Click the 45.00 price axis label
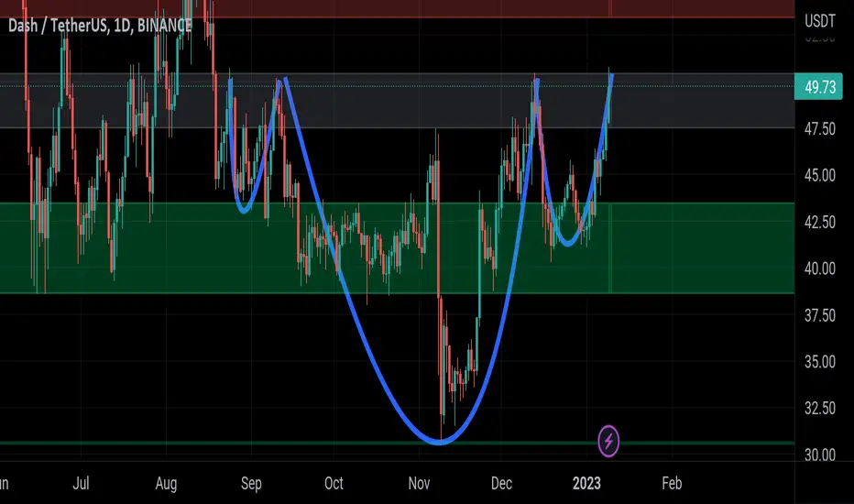Image resolution: width=854 pixels, height=504 pixels. pos(820,175)
